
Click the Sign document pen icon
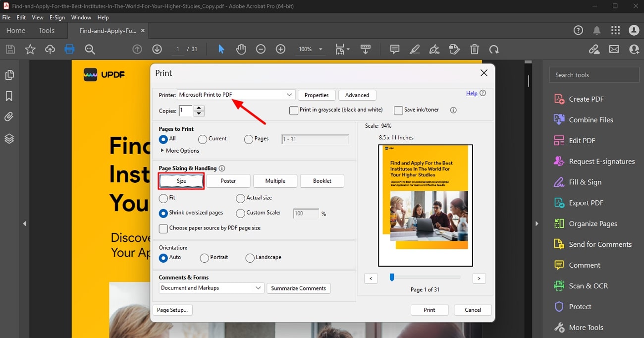click(434, 49)
